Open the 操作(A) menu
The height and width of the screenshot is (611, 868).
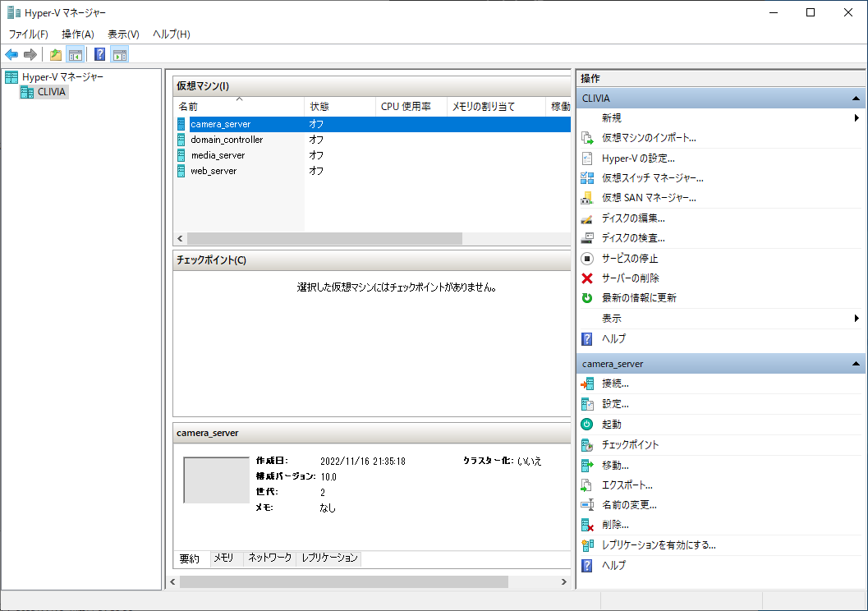pos(78,34)
